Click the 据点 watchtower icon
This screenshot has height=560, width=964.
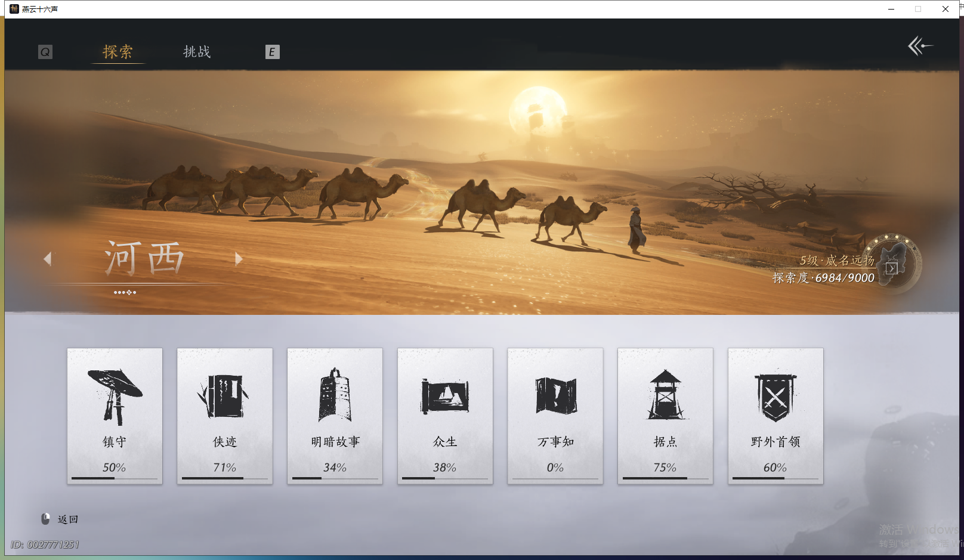pyautogui.click(x=665, y=394)
